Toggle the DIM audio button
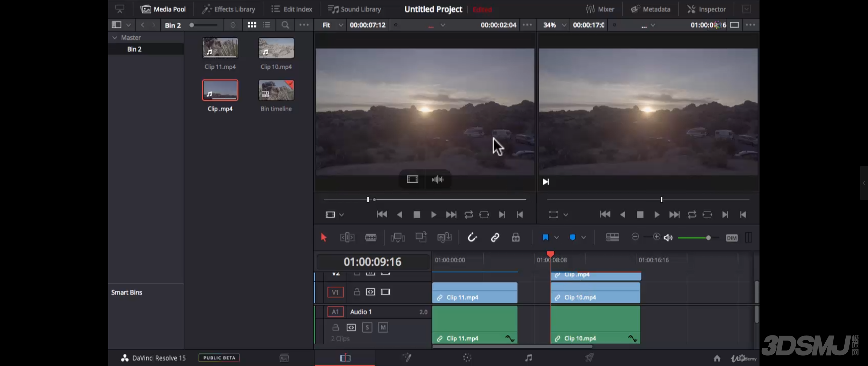The width and height of the screenshot is (868, 366). click(732, 238)
